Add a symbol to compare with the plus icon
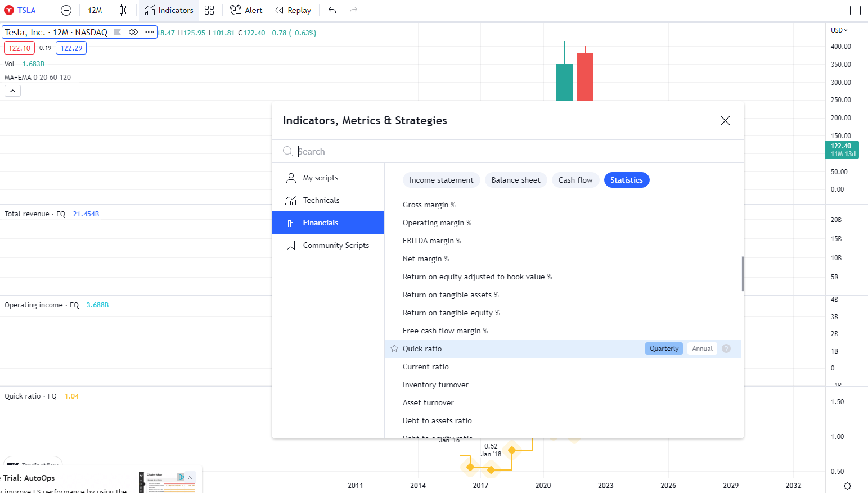The height and width of the screenshot is (493, 868). 66,10
